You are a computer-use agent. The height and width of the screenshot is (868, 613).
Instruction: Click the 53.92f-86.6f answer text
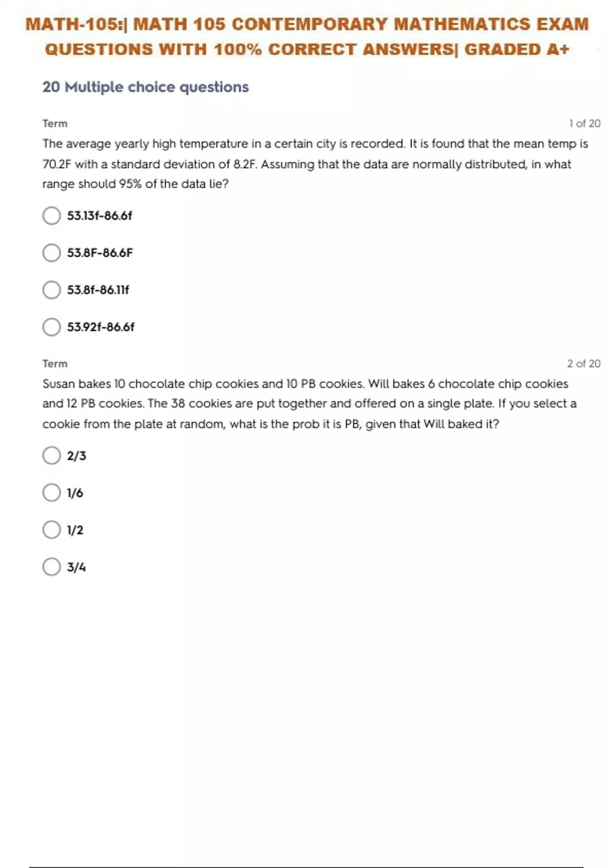point(101,327)
